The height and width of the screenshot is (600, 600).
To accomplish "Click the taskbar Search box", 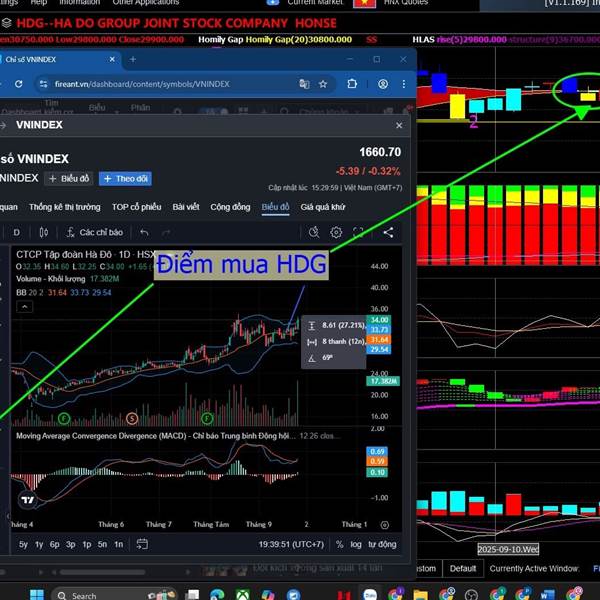I will (114, 595).
